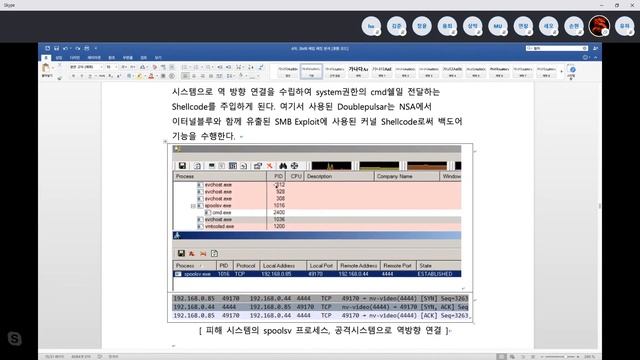Toggle Subscript formatting
Screen dimensions: 640x360
point(110,76)
